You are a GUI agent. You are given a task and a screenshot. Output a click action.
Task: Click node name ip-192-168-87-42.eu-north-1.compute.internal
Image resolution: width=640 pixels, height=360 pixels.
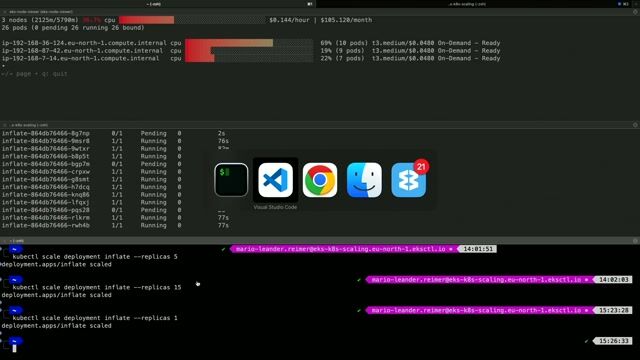point(82,51)
